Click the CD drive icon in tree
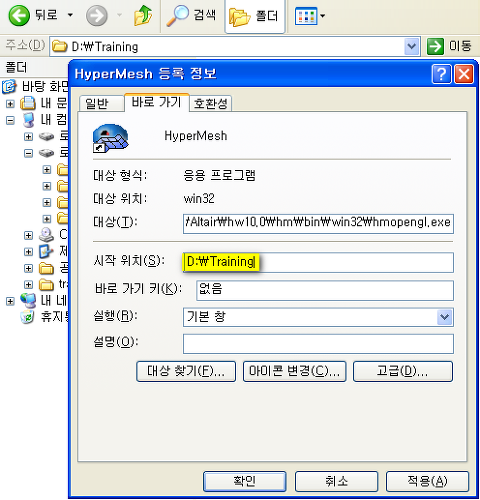This screenshot has height=500, width=480. (x=46, y=235)
